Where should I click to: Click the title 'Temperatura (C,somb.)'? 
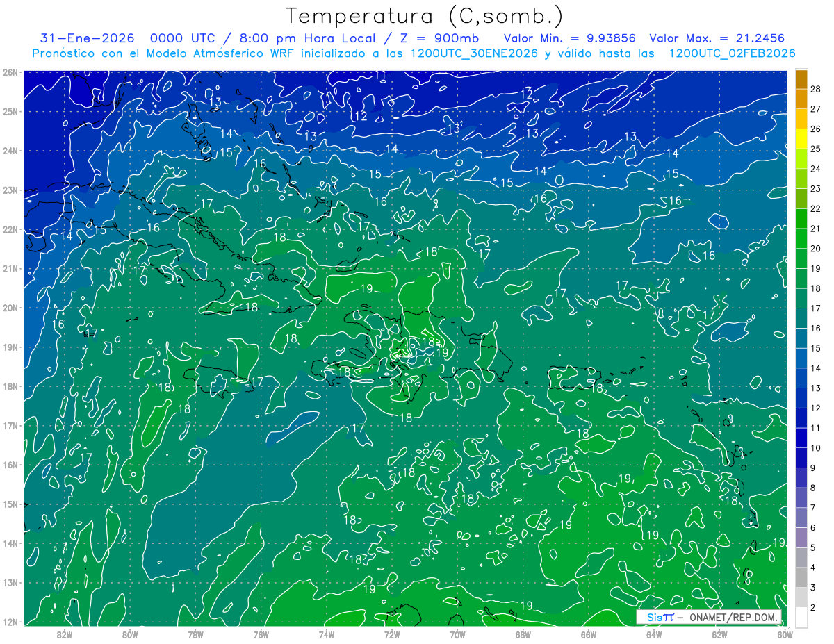coord(424,16)
